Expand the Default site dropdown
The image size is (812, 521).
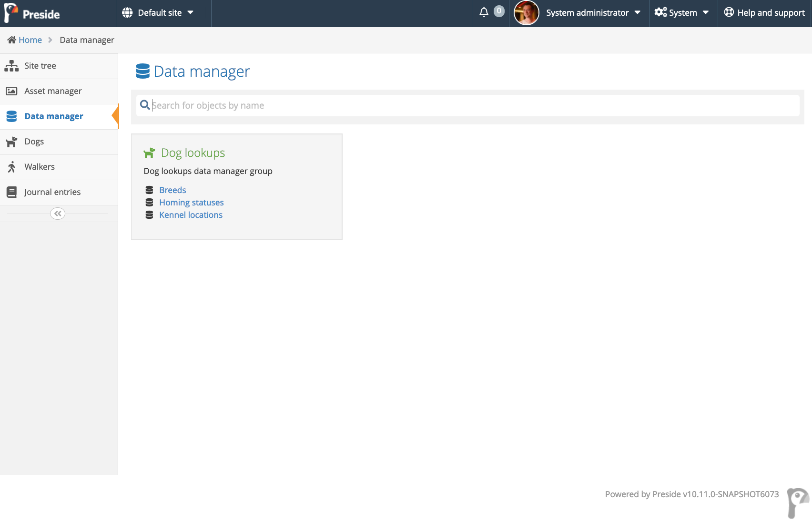point(158,13)
